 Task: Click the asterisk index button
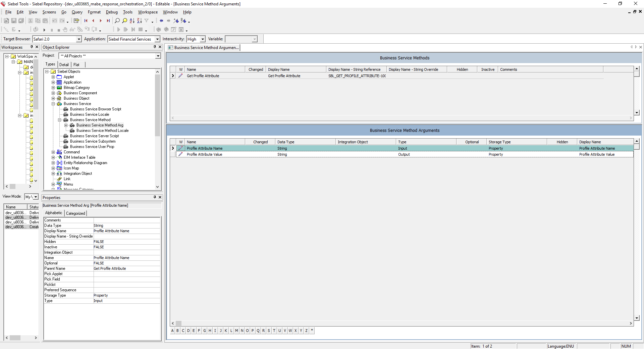(x=312, y=331)
